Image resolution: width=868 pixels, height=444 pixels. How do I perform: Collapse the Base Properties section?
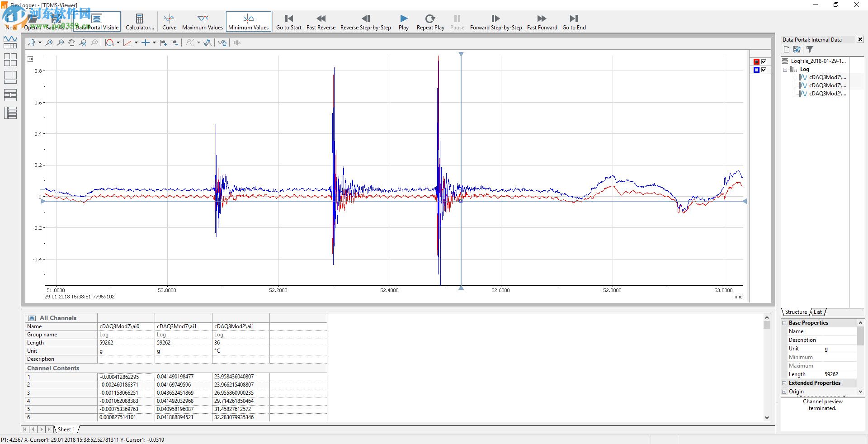tap(784, 323)
